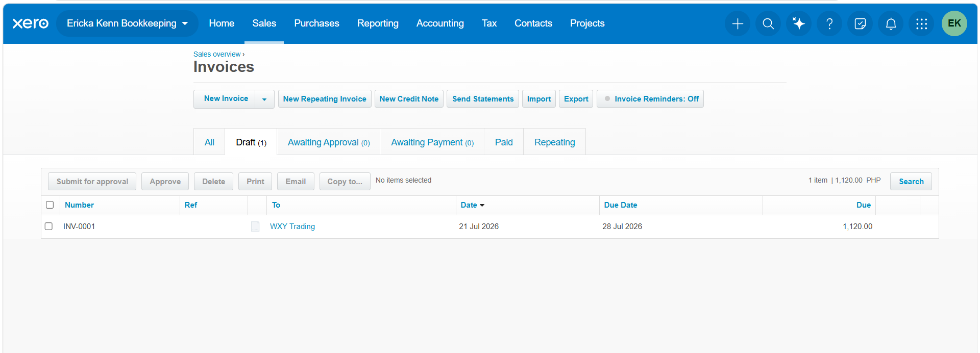Open the Tax menu
This screenshot has width=980, height=353.
489,23
